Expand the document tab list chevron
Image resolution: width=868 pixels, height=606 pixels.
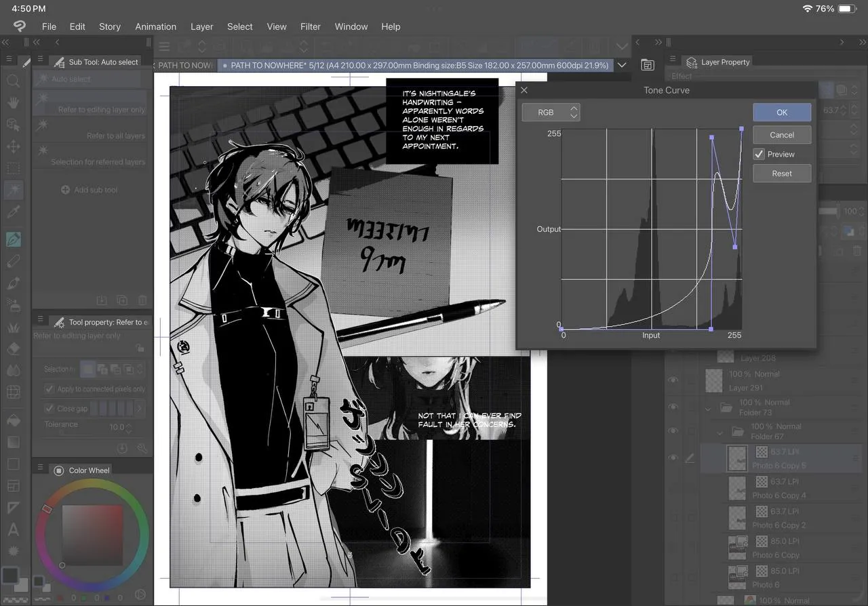click(x=622, y=65)
